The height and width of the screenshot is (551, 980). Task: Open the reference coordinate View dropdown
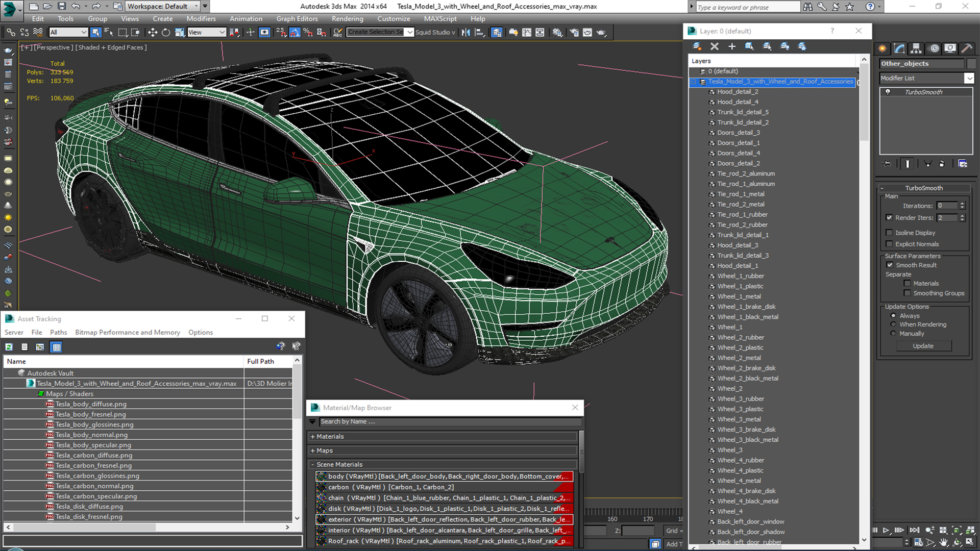point(207,32)
